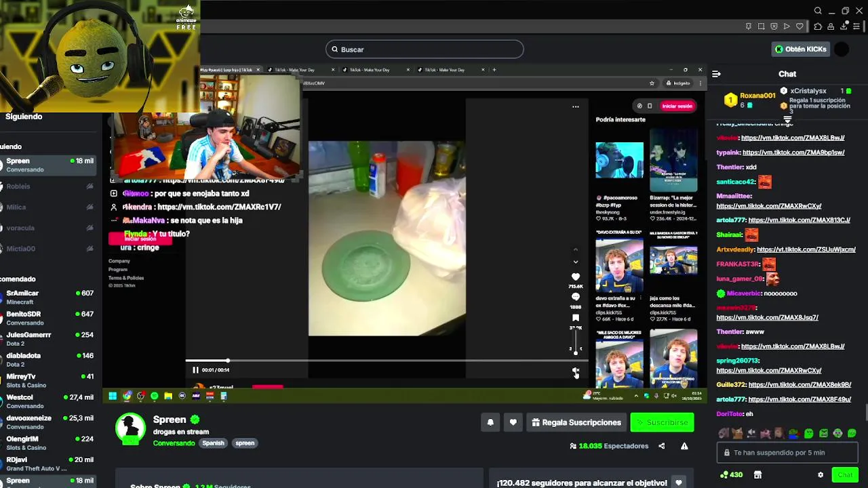Expand the gift leaderboard arrow under xCristalysx
The image size is (868, 488).
[x=787, y=119]
